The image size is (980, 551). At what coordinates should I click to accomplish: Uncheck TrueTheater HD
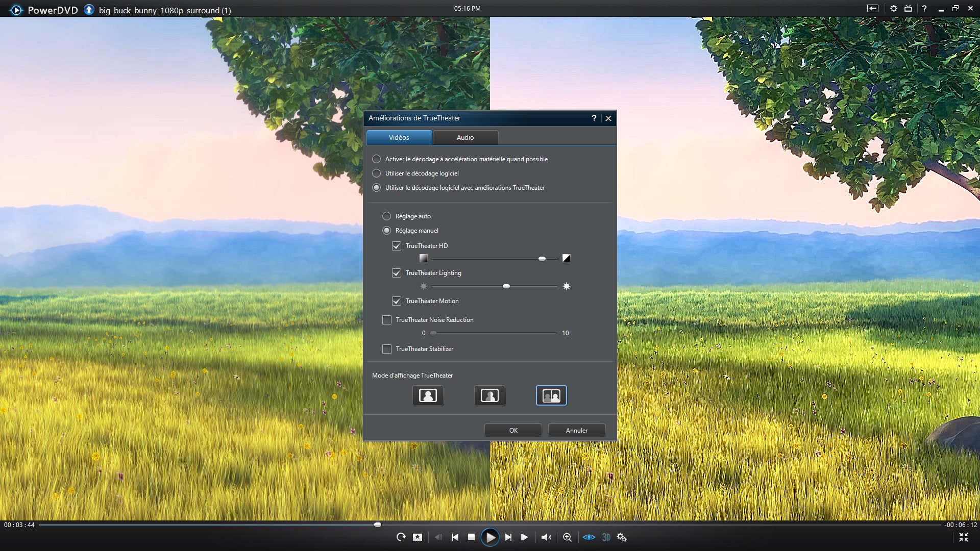(397, 246)
